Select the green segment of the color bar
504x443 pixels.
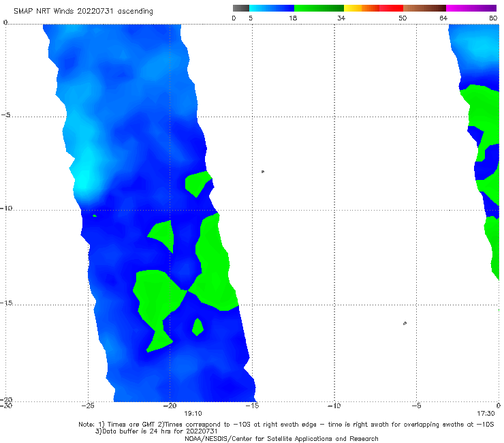pyautogui.click(x=319, y=8)
